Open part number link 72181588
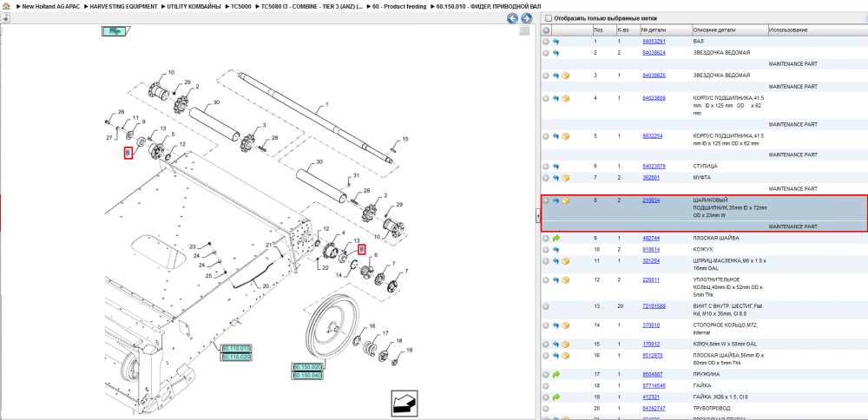Screen dimensions: 868x420 [654, 306]
